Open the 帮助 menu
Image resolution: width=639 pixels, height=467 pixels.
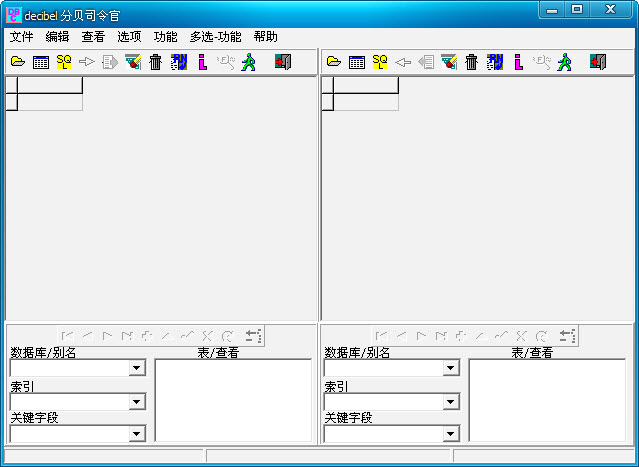coord(266,36)
